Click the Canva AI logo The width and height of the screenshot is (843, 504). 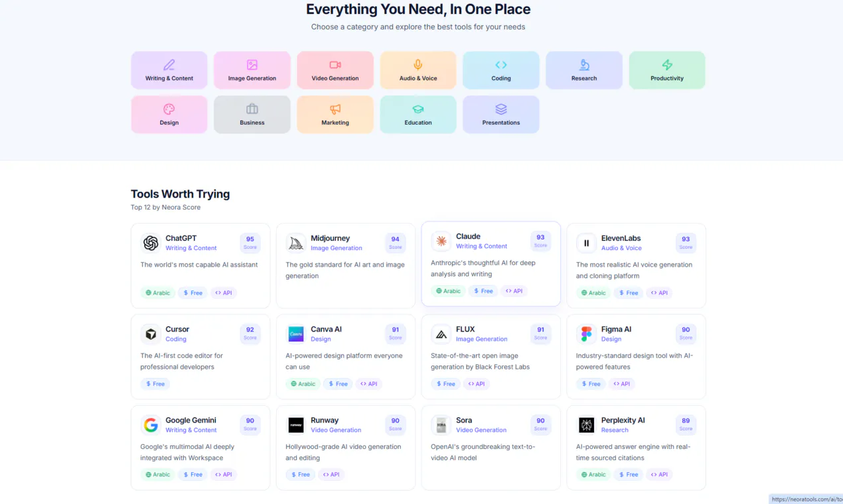(x=296, y=334)
